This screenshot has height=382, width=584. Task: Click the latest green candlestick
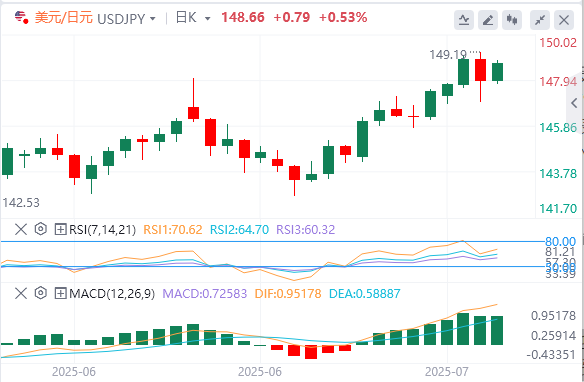pyautogui.click(x=498, y=72)
